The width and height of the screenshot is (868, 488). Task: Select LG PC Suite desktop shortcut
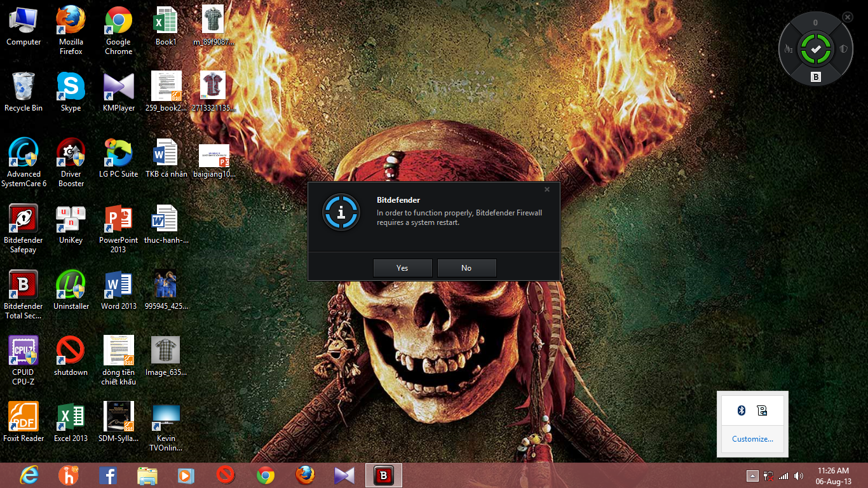click(x=119, y=158)
